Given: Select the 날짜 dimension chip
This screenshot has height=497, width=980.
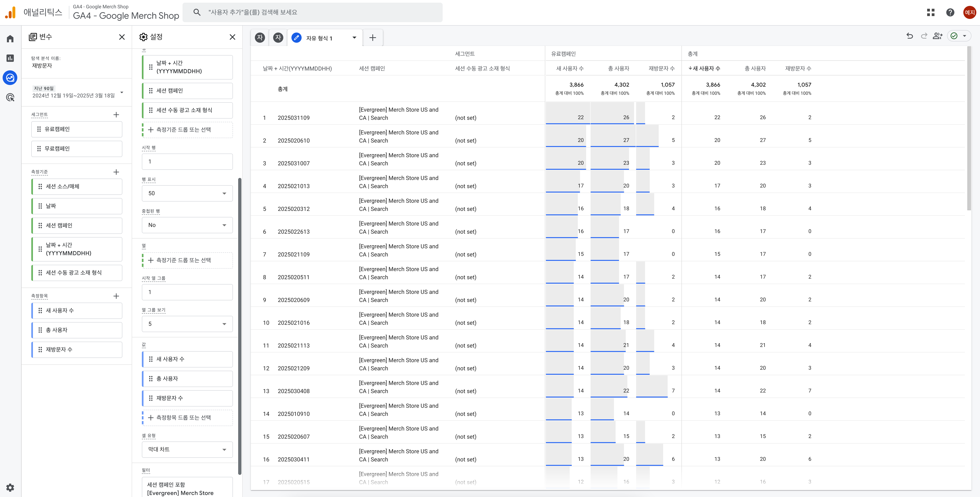Looking at the screenshot, I should pyautogui.click(x=77, y=206).
